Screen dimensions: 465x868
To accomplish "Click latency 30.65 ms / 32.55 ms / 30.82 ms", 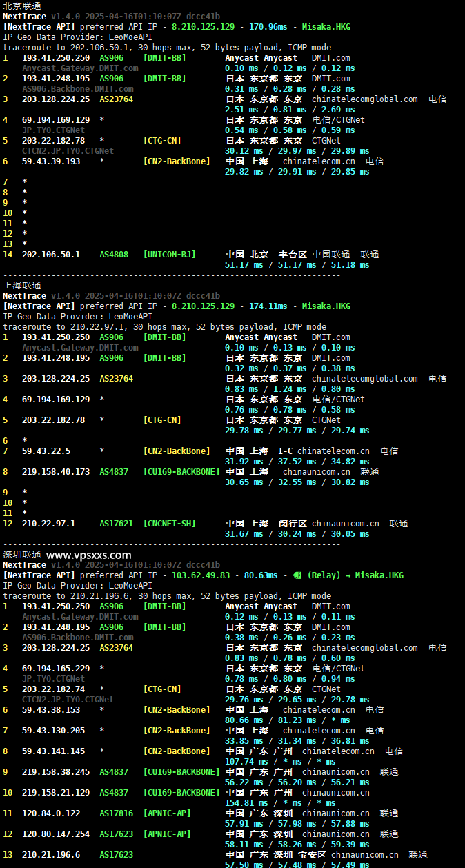I will 297,482.
